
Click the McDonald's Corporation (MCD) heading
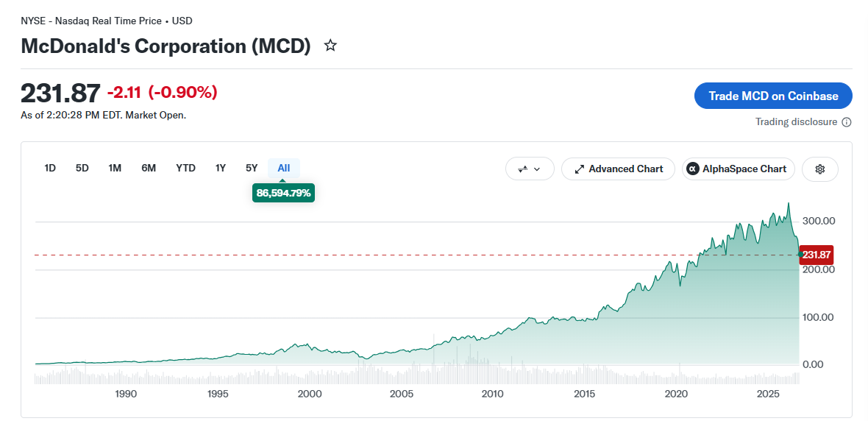coord(166,46)
